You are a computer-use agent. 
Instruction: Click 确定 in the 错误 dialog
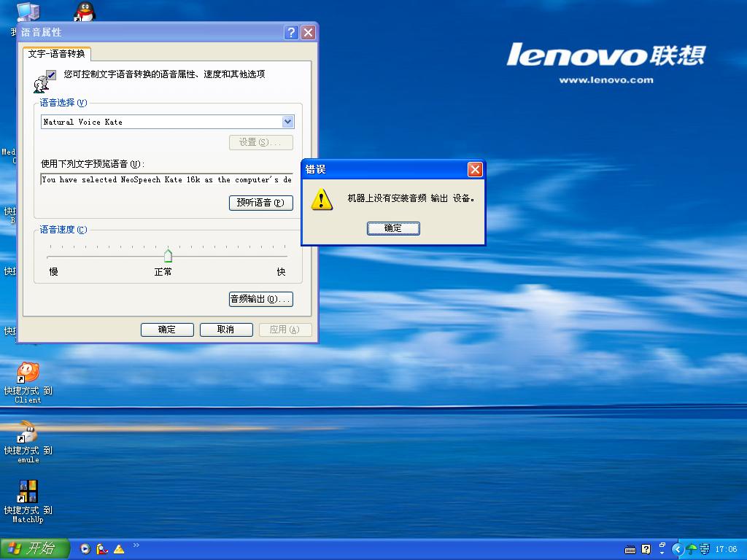[x=393, y=228]
